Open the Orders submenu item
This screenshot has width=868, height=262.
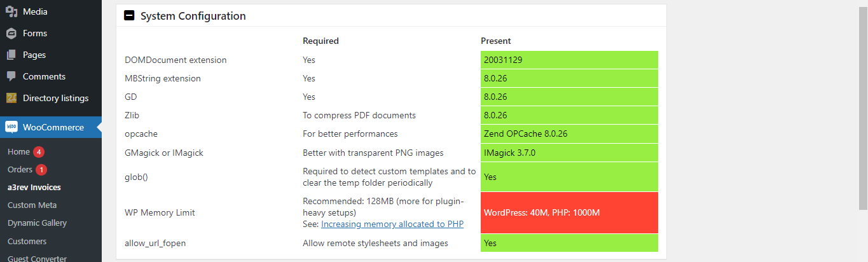(20, 170)
